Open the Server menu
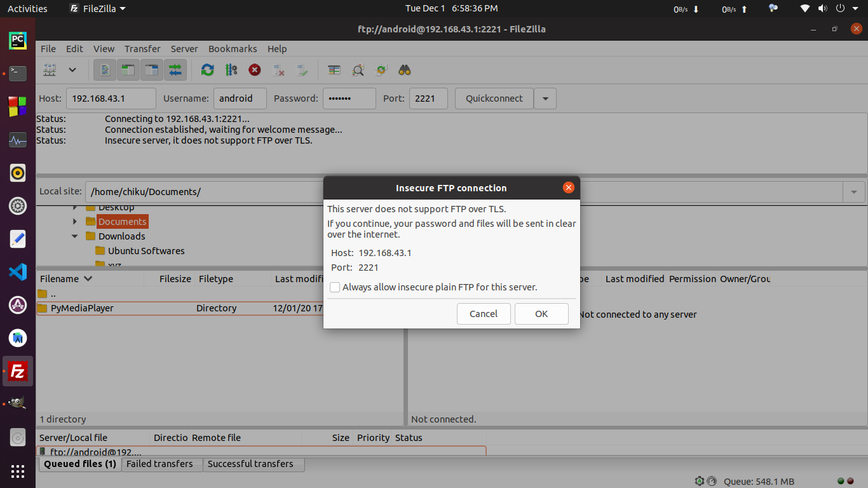 coord(184,49)
